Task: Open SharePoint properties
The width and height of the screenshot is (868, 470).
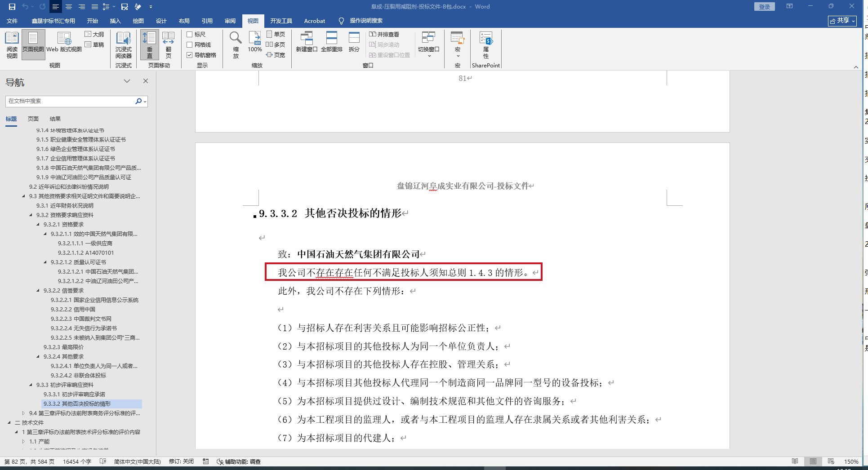Action: pyautogui.click(x=485, y=45)
